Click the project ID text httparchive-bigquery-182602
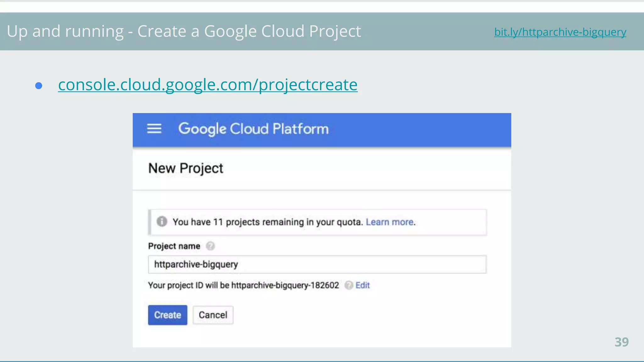 coord(285,285)
